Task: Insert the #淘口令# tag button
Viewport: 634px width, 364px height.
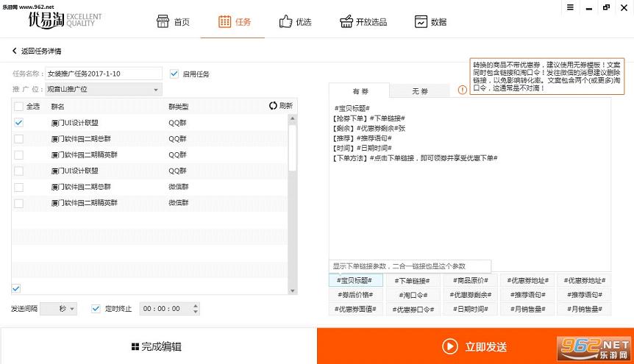Action: 412,295
